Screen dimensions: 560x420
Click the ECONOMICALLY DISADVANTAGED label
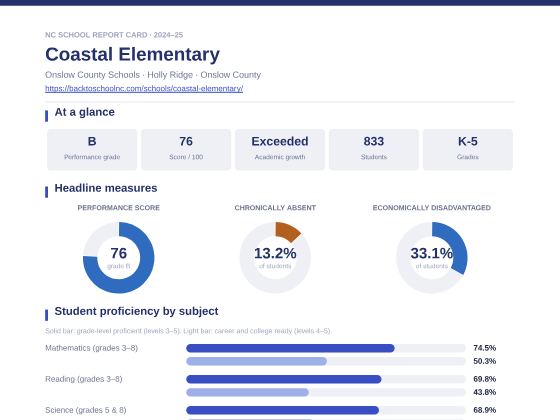(x=431, y=208)
